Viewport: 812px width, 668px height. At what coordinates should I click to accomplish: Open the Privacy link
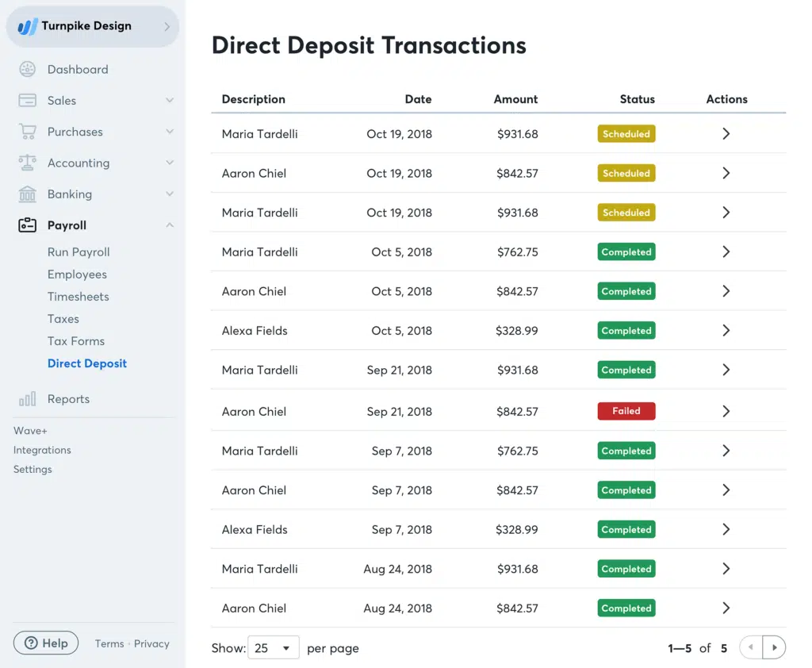pos(151,644)
